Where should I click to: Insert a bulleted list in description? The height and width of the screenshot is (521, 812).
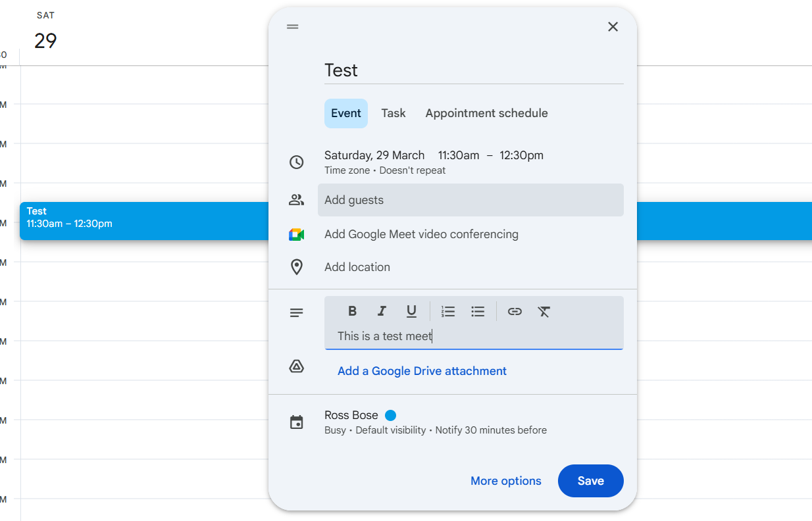[x=478, y=311]
